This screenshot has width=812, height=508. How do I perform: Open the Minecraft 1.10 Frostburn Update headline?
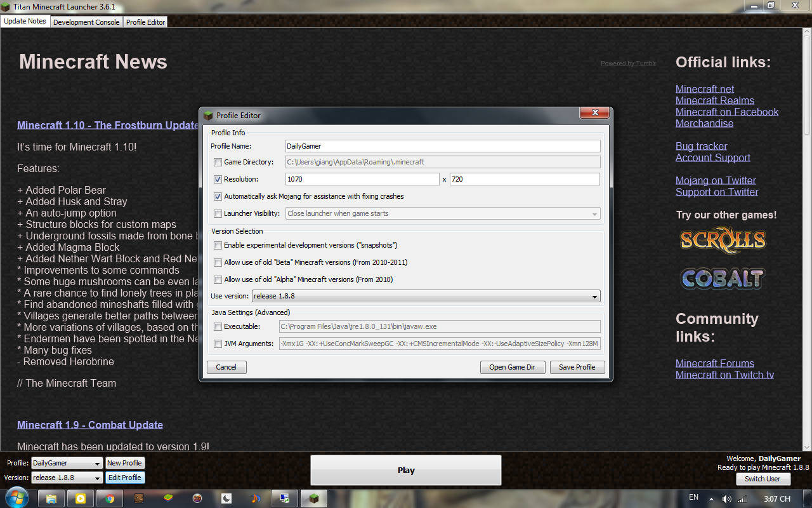(x=108, y=125)
